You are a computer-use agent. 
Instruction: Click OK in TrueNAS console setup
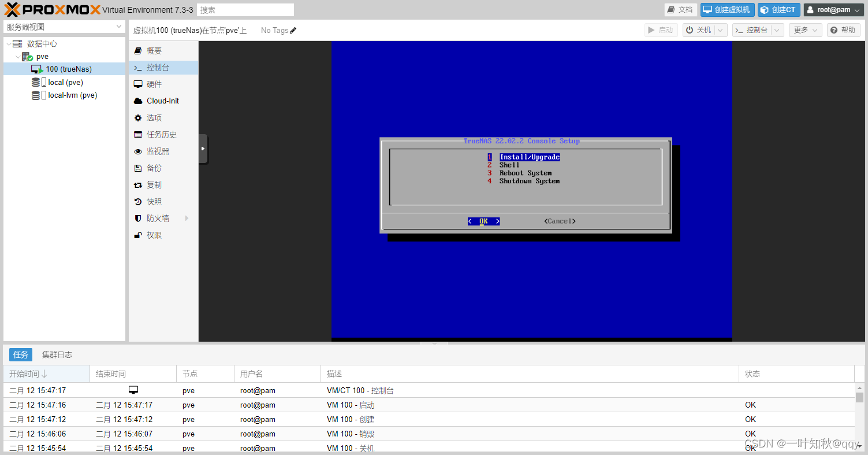(483, 221)
